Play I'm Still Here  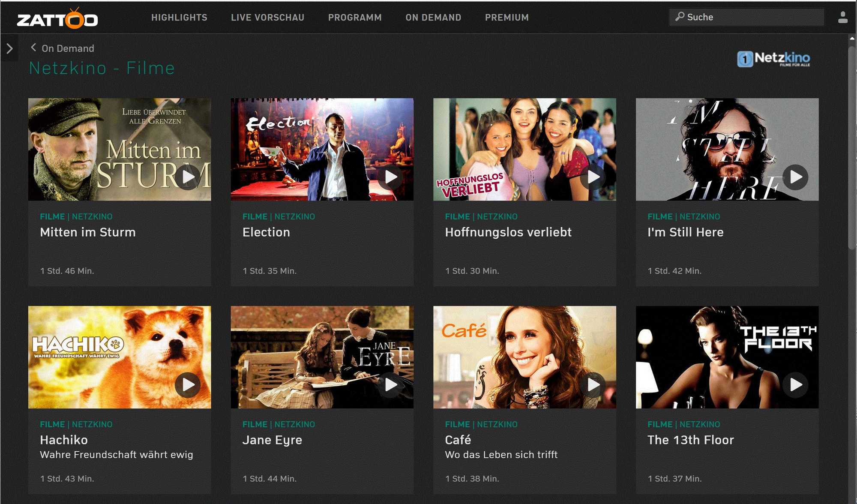tap(796, 177)
